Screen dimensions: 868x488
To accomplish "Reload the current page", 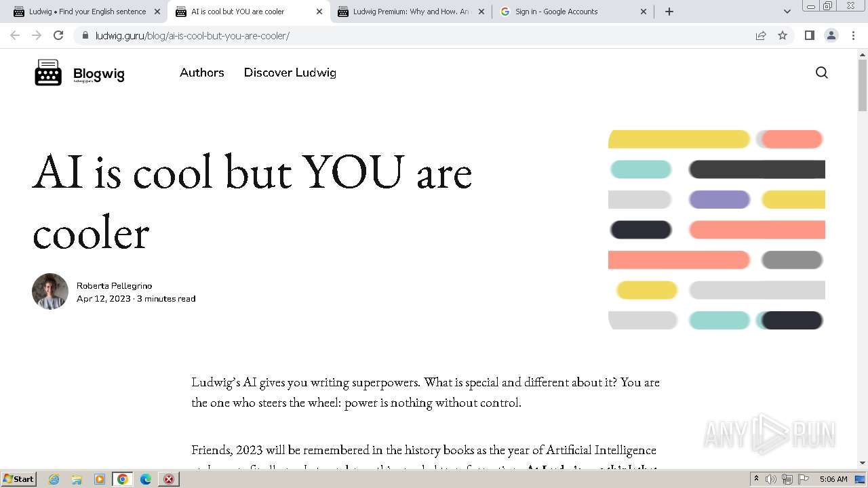I will pyautogui.click(x=58, y=35).
